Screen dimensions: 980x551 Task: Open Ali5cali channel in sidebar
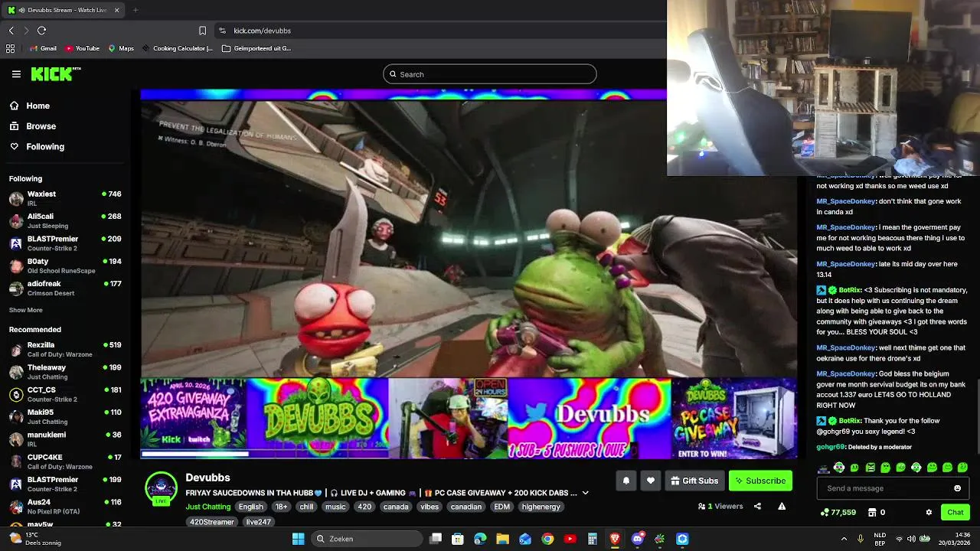point(65,220)
